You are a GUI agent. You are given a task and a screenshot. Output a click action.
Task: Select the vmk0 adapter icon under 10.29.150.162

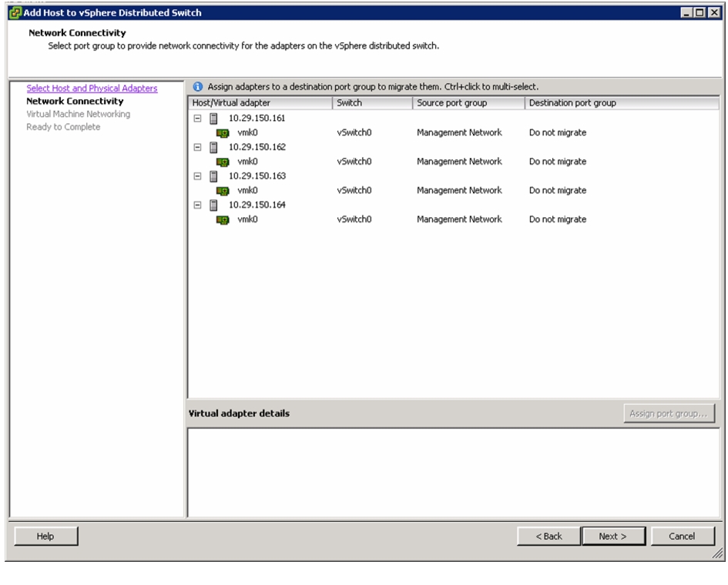pyautogui.click(x=223, y=162)
